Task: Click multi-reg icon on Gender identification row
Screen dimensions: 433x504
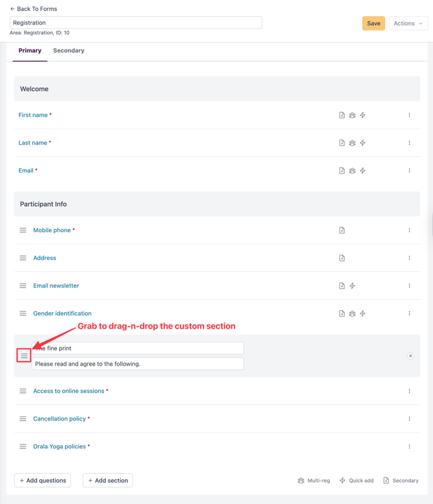Action: pos(352,313)
